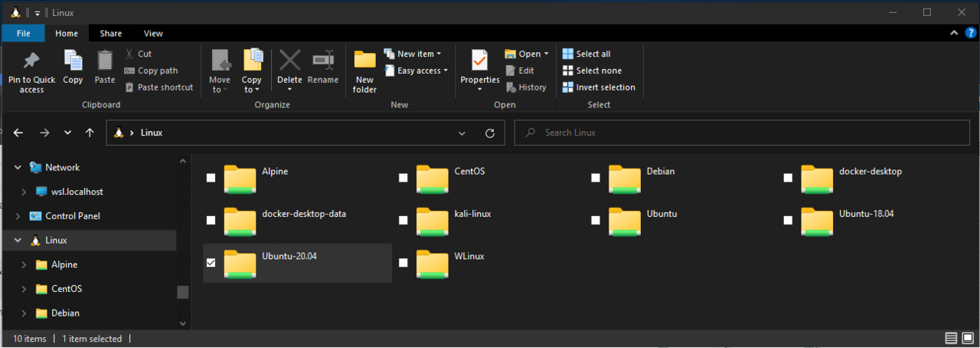Click Copy path in the ribbon
Image resolution: width=980 pixels, height=348 pixels.
tap(151, 71)
